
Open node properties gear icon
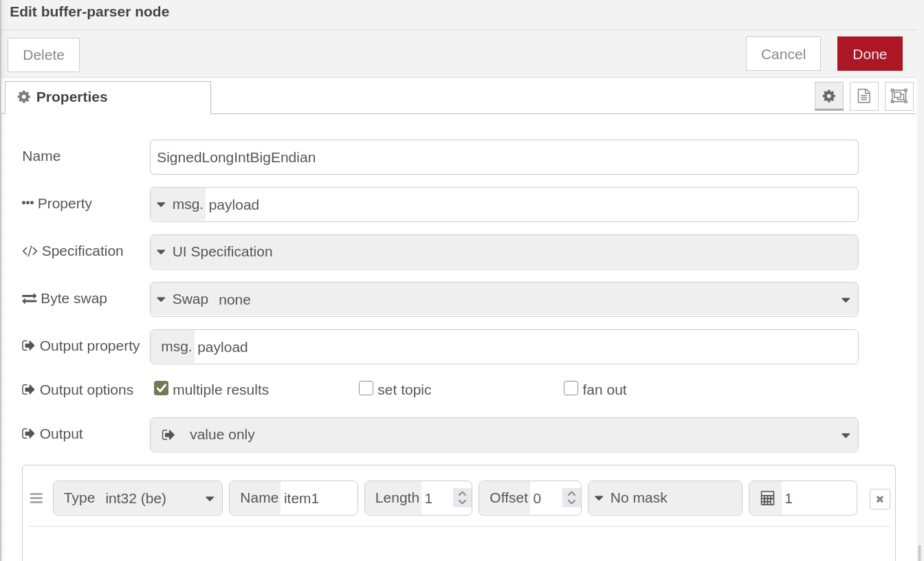(x=828, y=96)
